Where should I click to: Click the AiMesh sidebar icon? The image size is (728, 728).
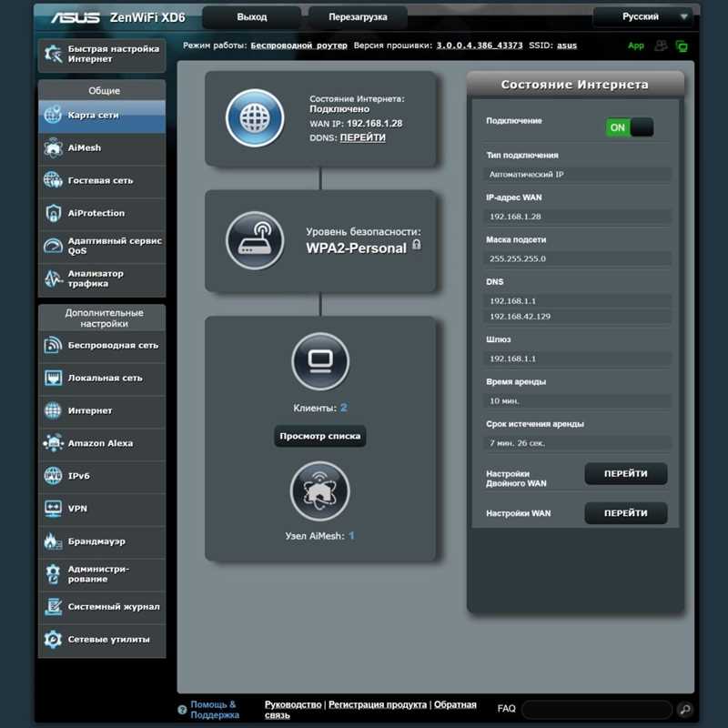[x=53, y=147]
